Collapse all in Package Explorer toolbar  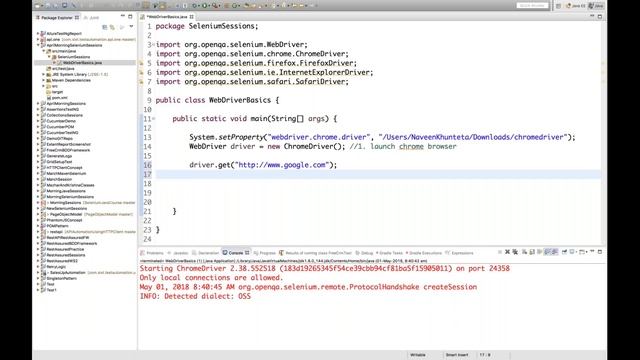105,27
